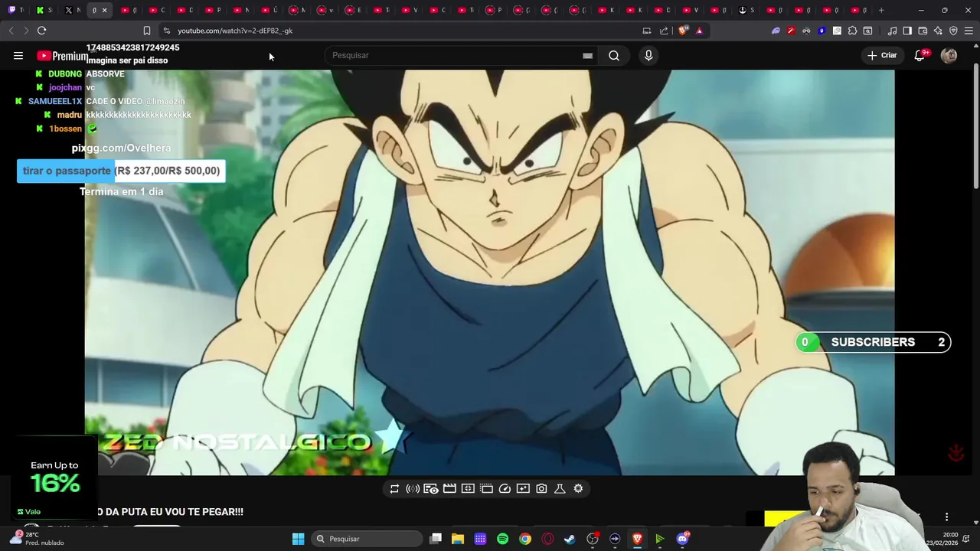This screenshot has width=980, height=551.
Task: Toggle the comments visibility eye control
Action: tap(431, 488)
